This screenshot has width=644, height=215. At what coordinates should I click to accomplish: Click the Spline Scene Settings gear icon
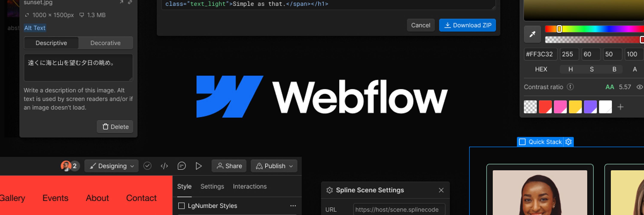330,190
